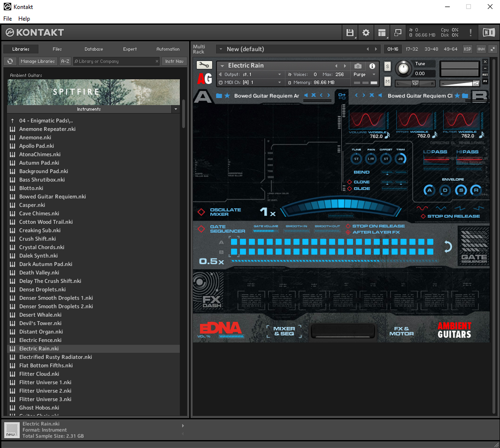Open the FX & Motor page
This screenshot has height=448, width=500.
coord(402,331)
